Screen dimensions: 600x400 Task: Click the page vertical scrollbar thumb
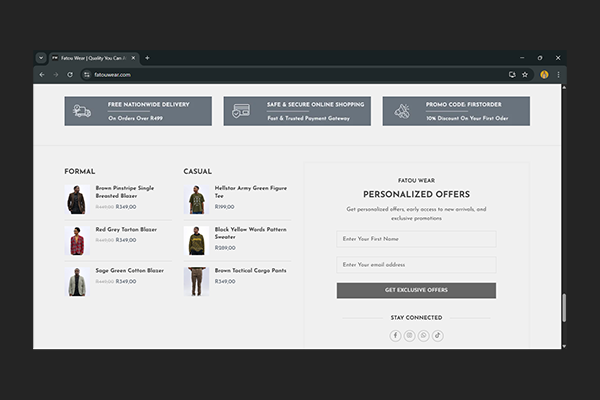pyautogui.click(x=563, y=308)
